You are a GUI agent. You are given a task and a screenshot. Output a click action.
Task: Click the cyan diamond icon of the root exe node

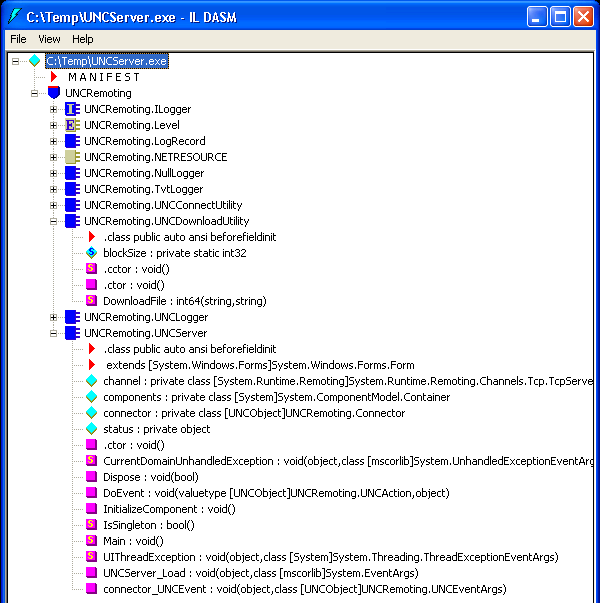[x=35, y=60]
